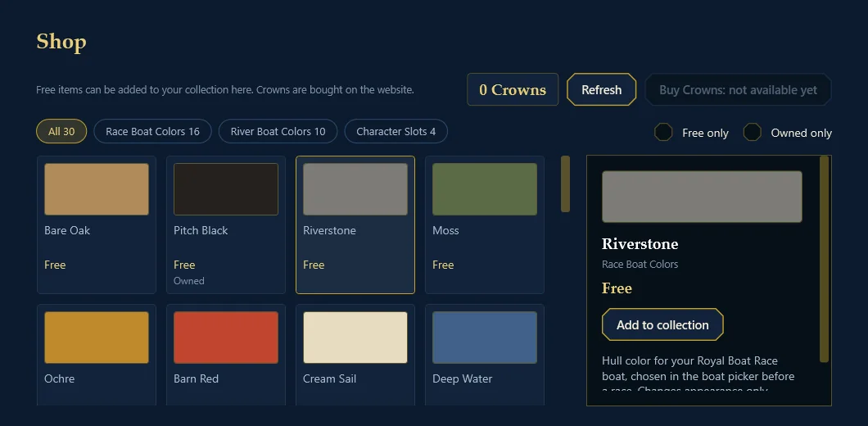Click the hull color description text
868x426 pixels.
pos(698,375)
